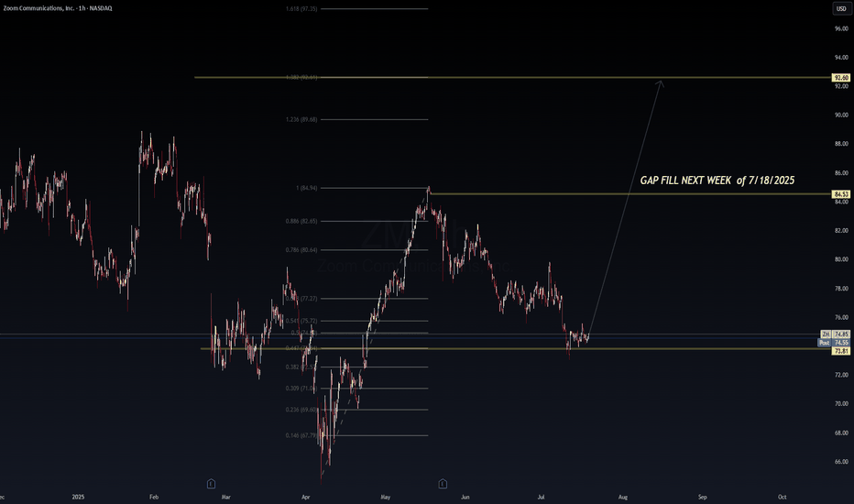This screenshot has width=854, height=504.
Task: Click the May label on time axis
Action: click(386, 497)
